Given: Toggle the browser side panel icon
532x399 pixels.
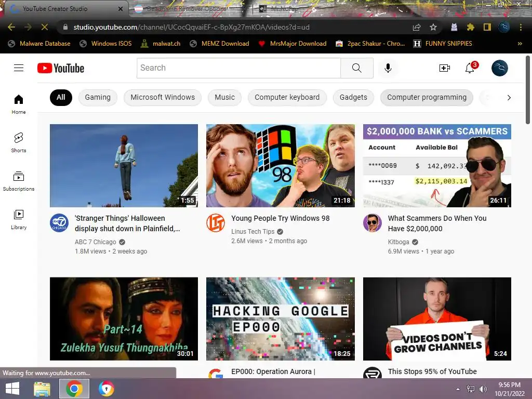Looking at the screenshot, I should click(x=487, y=27).
